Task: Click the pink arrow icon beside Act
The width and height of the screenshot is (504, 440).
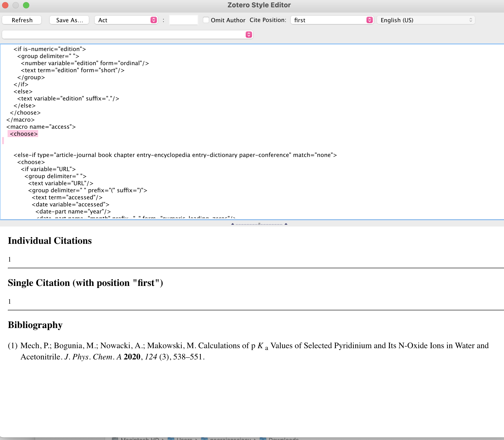Action: point(154,20)
